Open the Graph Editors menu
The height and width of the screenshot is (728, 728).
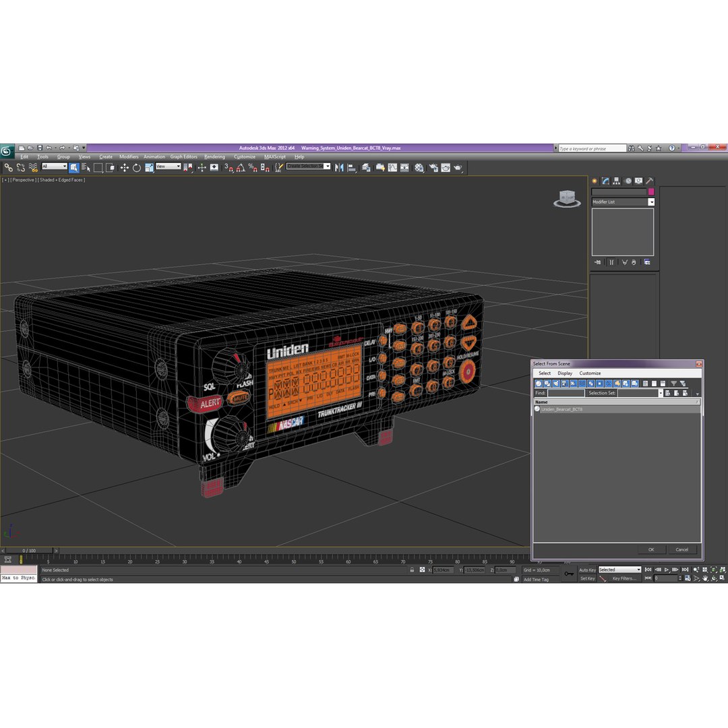tap(183, 157)
